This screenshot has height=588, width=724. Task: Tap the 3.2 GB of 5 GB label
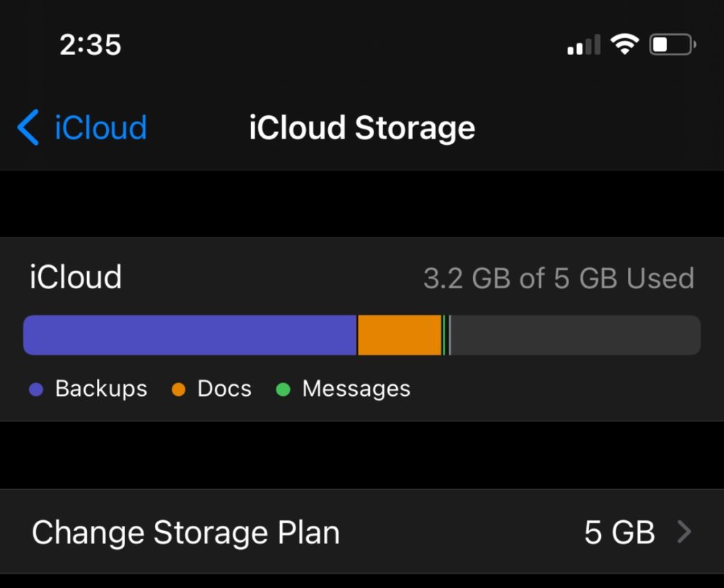559,278
